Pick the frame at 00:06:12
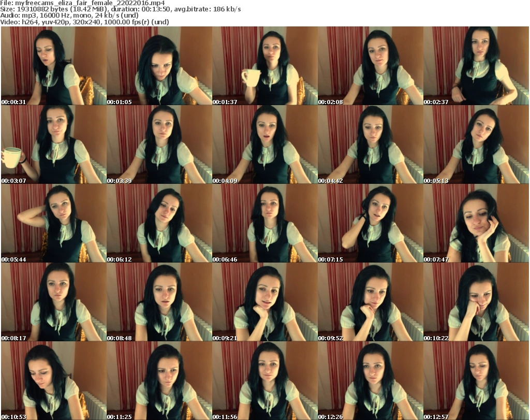Viewport: 530px width, 420px height. pos(159,224)
